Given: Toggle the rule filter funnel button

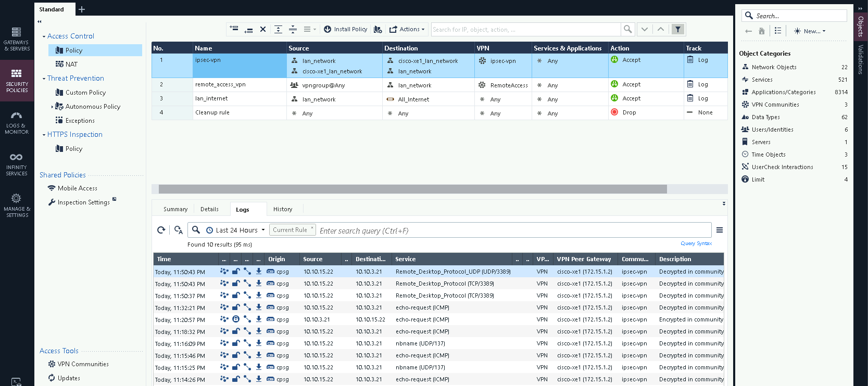Looking at the screenshot, I should (x=677, y=29).
